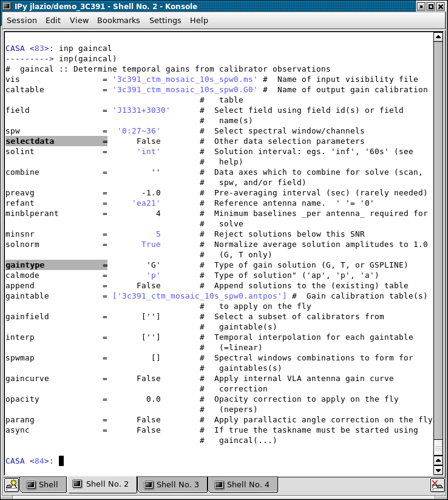448x500 pixels.
Task: Click the 'gaincurve' parameter name
Action: tap(27, 379)
